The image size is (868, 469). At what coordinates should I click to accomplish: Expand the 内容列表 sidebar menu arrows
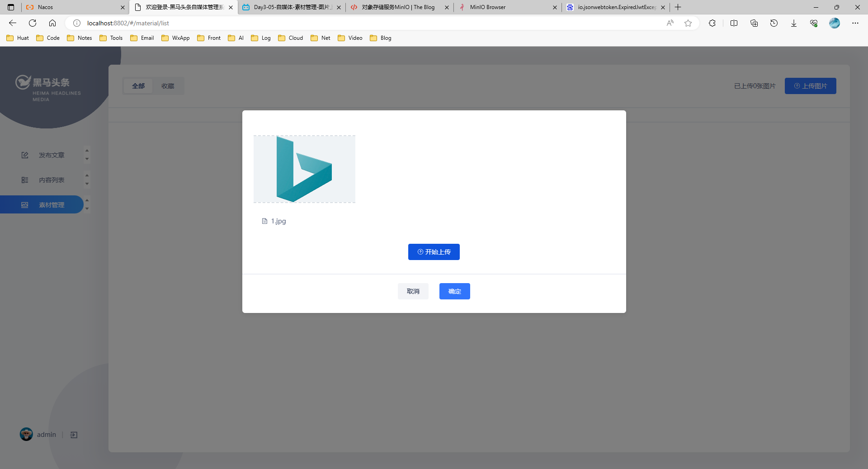pyautogui.click(x=87, y=180)
